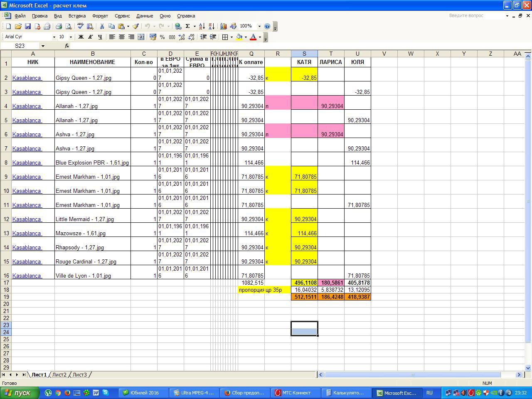Sort descending icon in toolbar
The image size is (532, 399).
coord(211,26)
